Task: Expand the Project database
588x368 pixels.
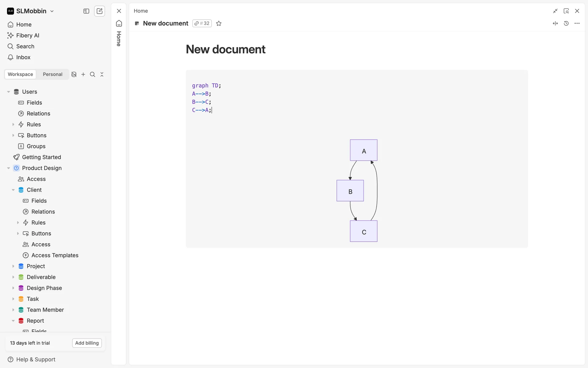Action: pyautogui.click(x=13, y=266)
